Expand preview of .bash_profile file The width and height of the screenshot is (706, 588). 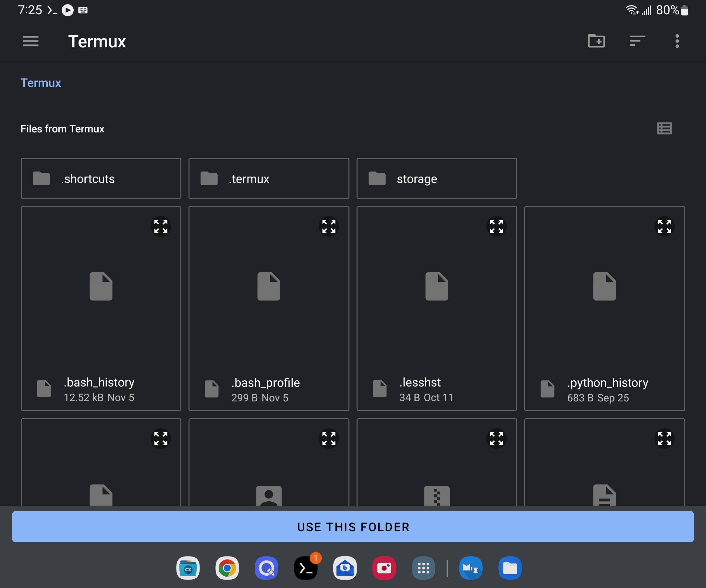328,226
